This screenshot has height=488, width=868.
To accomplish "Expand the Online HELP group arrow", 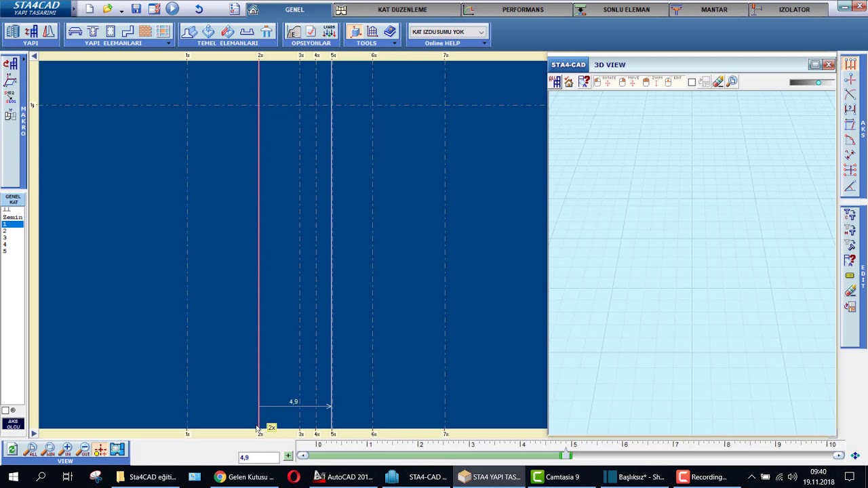I will coord(484,43).
